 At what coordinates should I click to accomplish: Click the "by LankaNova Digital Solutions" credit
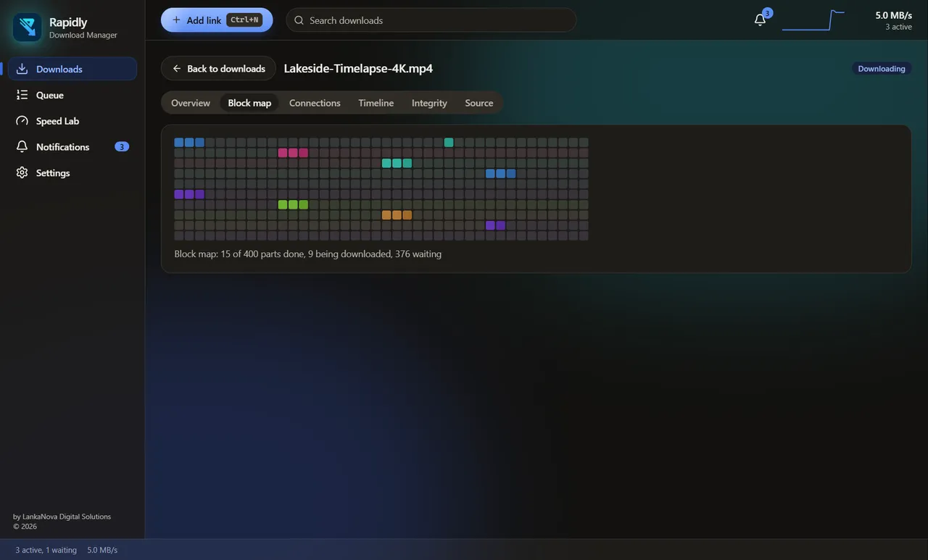62,517
